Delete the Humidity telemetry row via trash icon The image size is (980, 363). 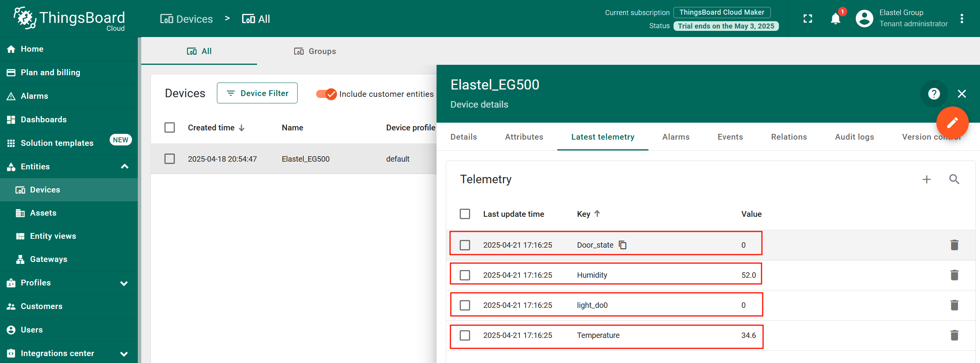click(x=955, y=275)
